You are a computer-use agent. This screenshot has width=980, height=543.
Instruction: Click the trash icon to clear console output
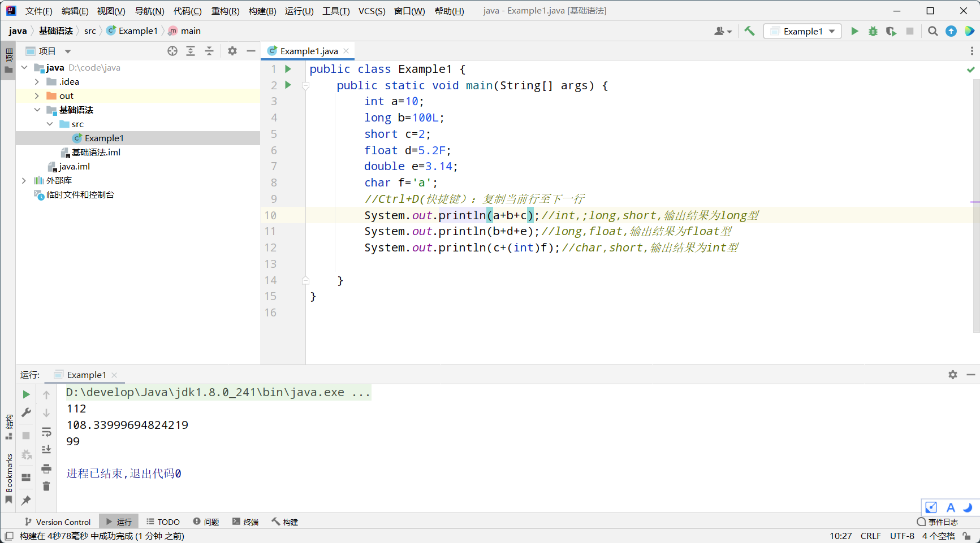[46, 486]
